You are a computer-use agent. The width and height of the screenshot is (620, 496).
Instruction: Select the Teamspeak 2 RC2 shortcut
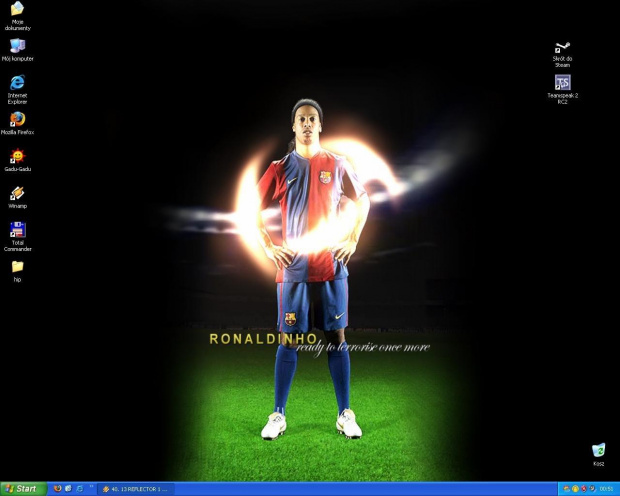point(562,89)
